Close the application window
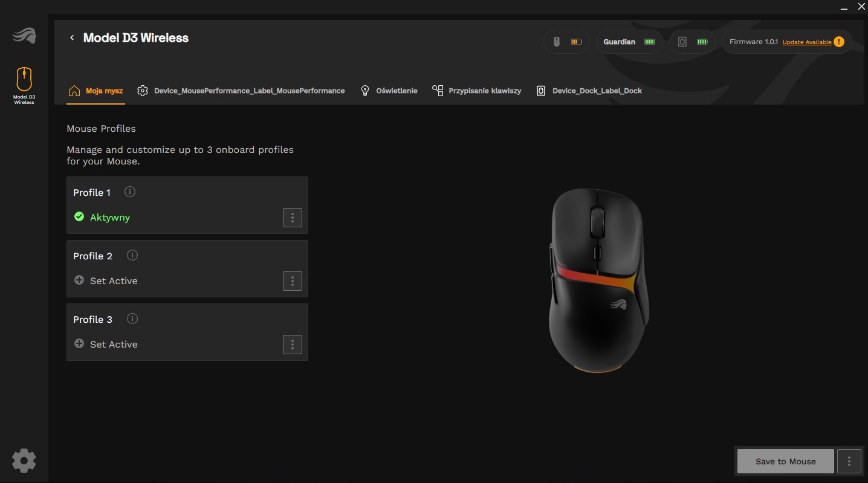 point(861,7)
